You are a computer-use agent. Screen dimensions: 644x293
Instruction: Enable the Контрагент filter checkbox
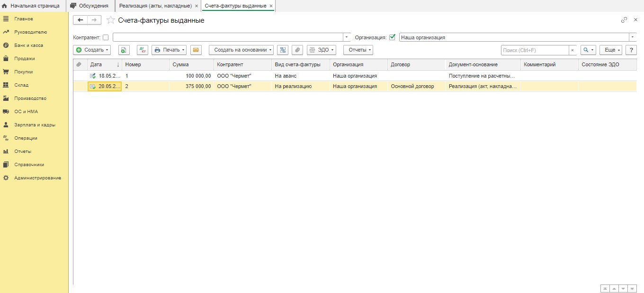tap(106, 37)
